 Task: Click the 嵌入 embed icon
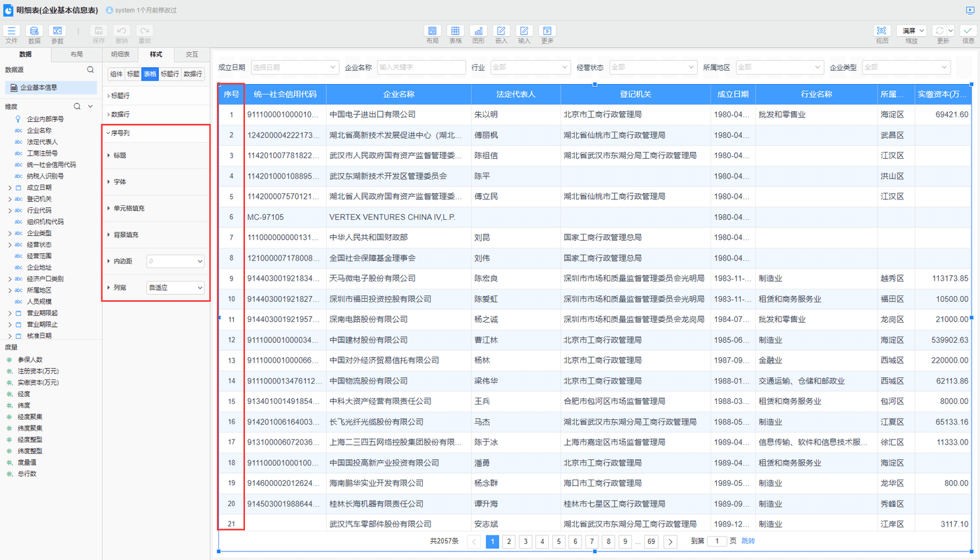pos(500,31)
